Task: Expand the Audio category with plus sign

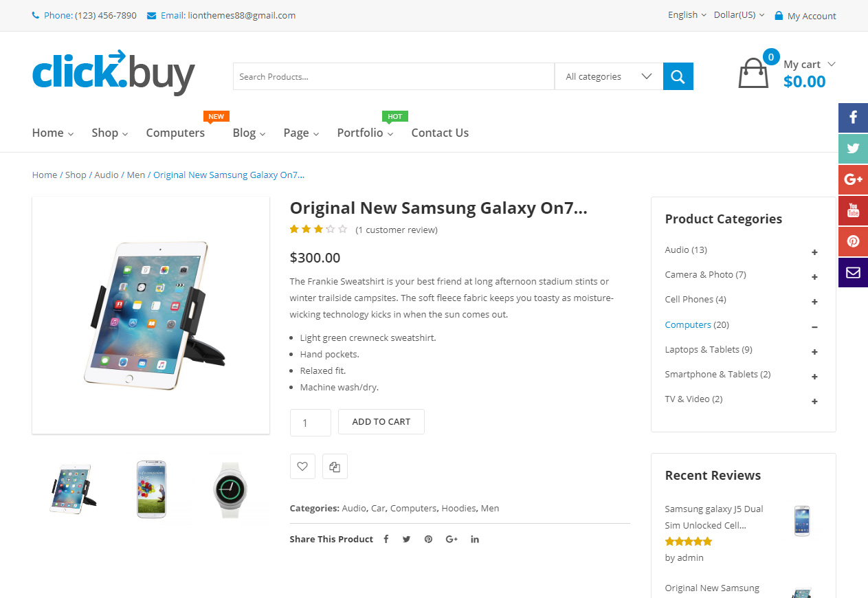Action: [814, 252]
